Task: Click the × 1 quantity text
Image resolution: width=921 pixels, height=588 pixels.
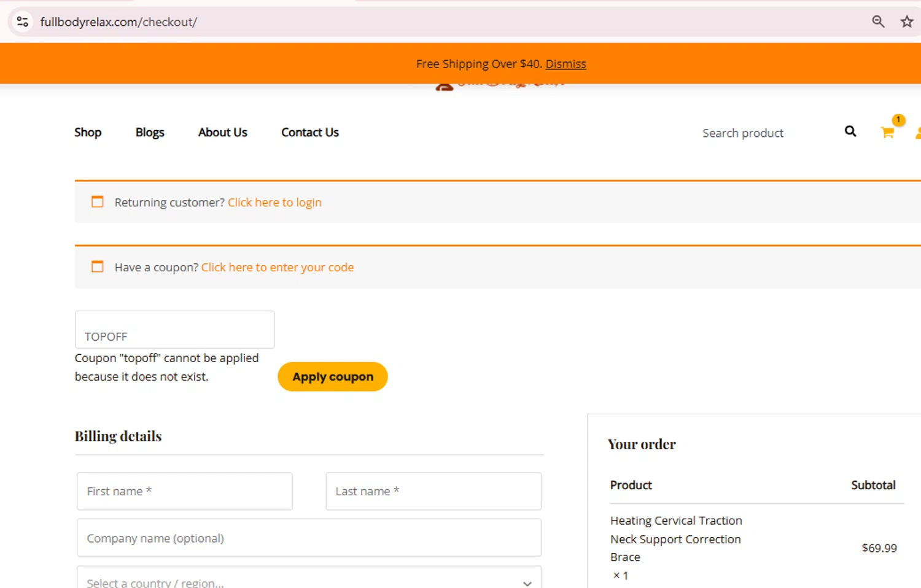Action: point(621,576)
